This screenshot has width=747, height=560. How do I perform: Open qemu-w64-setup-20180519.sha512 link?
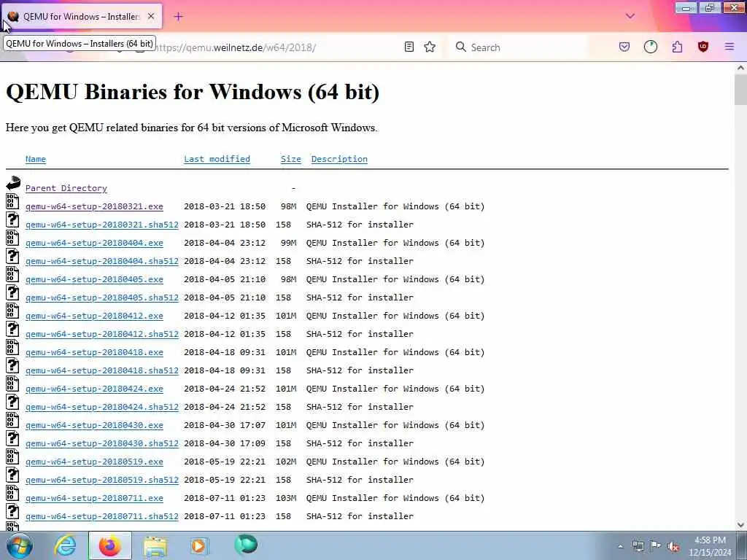pos(102,480)
